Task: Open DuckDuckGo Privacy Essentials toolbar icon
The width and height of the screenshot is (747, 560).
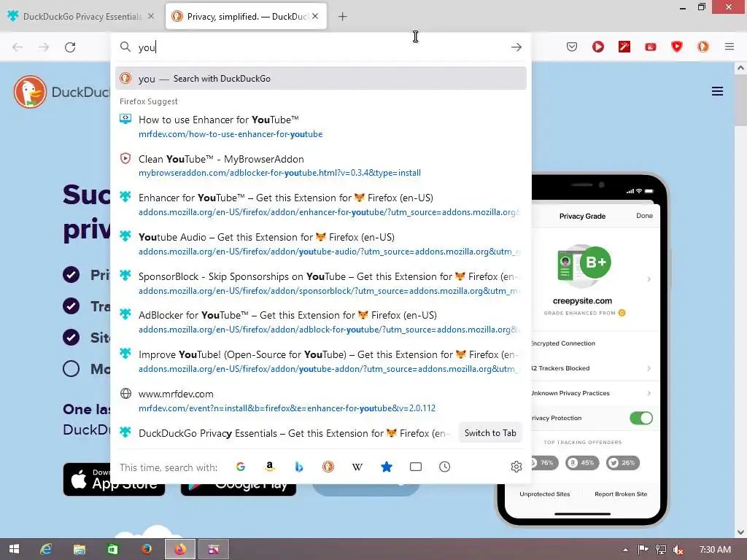Action: 703,47
